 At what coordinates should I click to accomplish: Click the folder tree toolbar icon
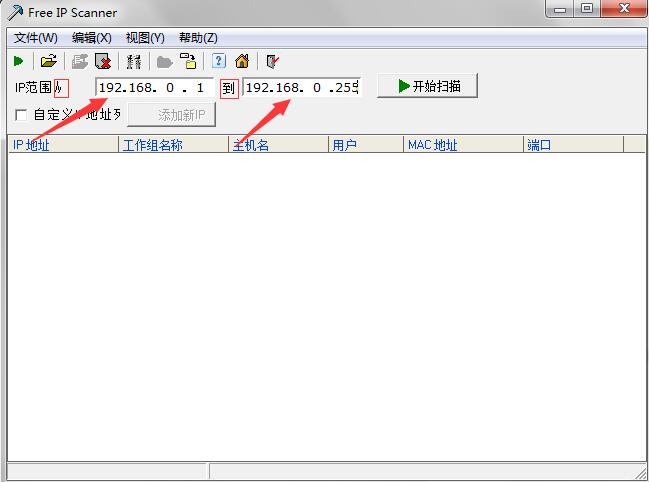pos(188,61)
